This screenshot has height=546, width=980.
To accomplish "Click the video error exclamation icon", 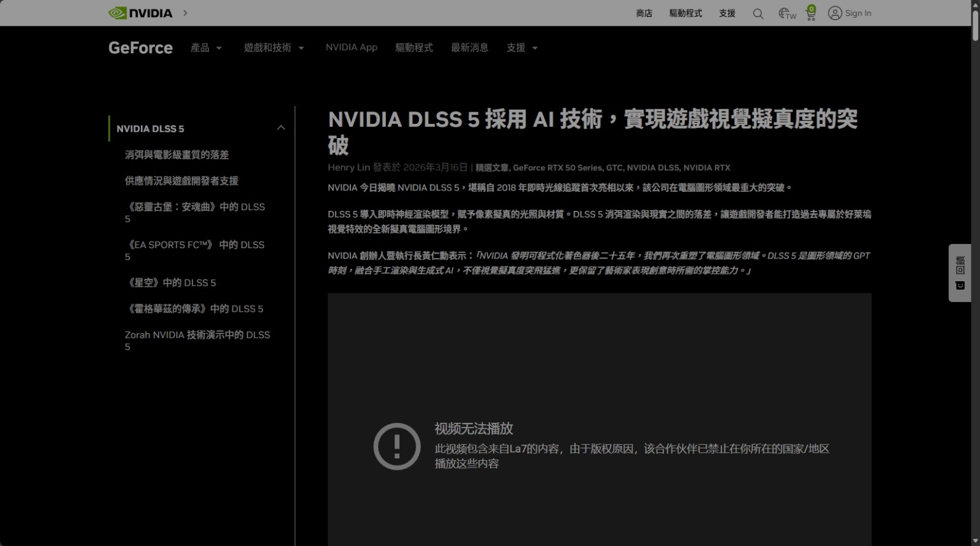I will tap(397, 446).
